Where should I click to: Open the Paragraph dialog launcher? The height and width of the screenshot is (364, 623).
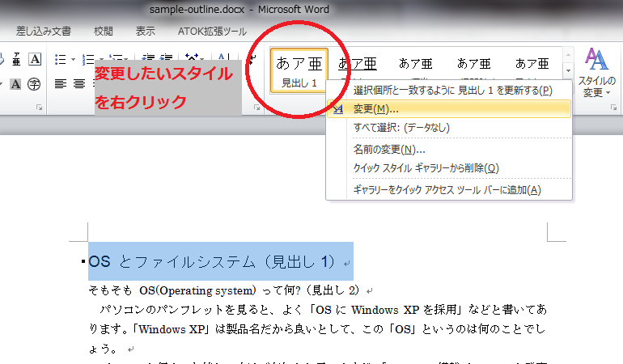pos(256,108)
